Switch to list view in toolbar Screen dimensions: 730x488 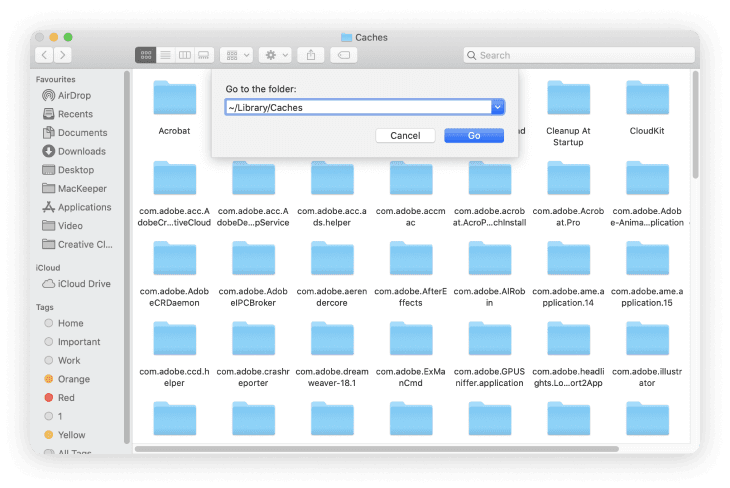(x=165, y=55)
